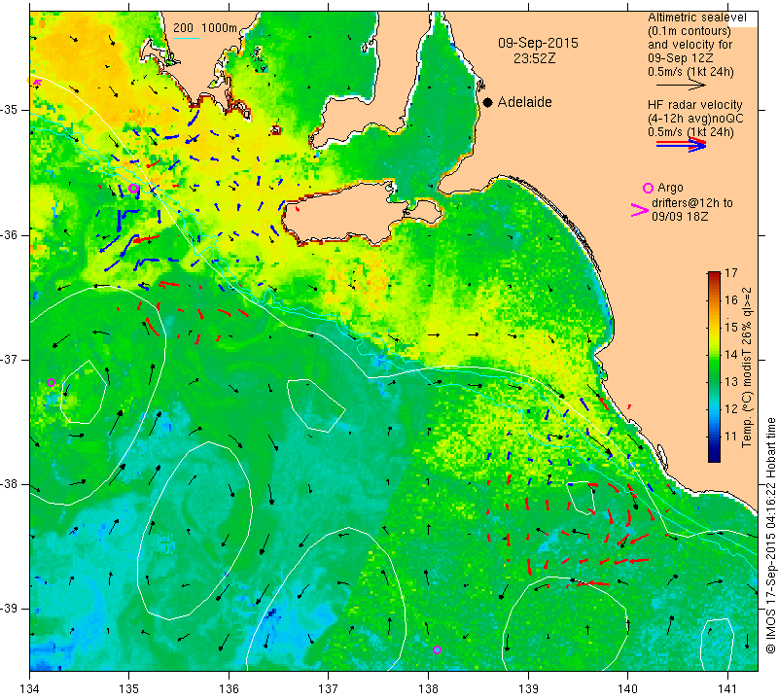This screenshot has height=700, width=778.
Task: Click the Argo legend label text
Action: point(670,188)
